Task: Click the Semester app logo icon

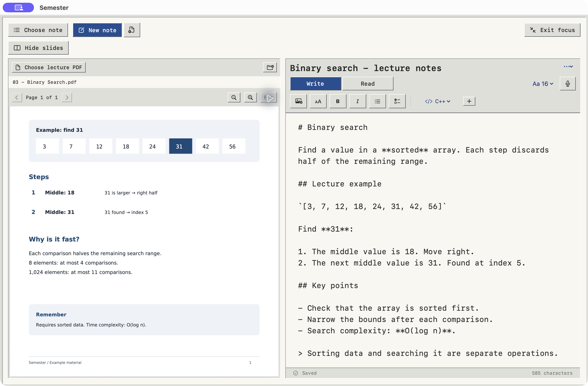Action: [18, 8]
